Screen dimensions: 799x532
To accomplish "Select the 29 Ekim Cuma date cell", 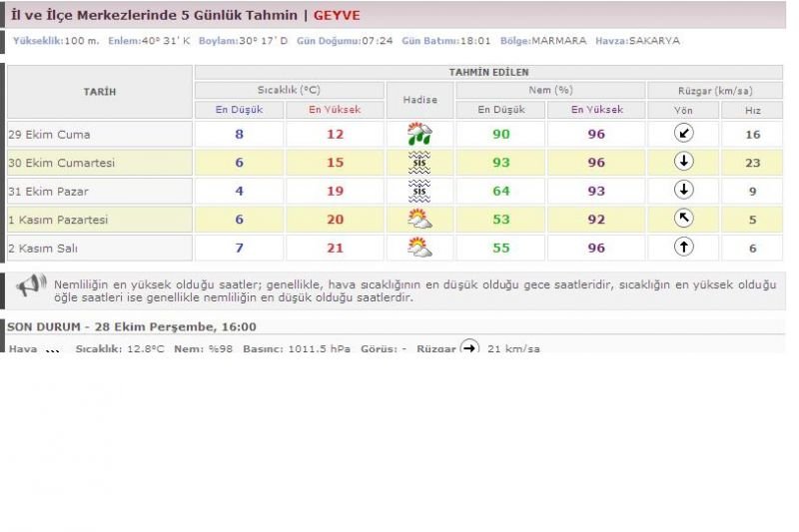I will (99, 135).
